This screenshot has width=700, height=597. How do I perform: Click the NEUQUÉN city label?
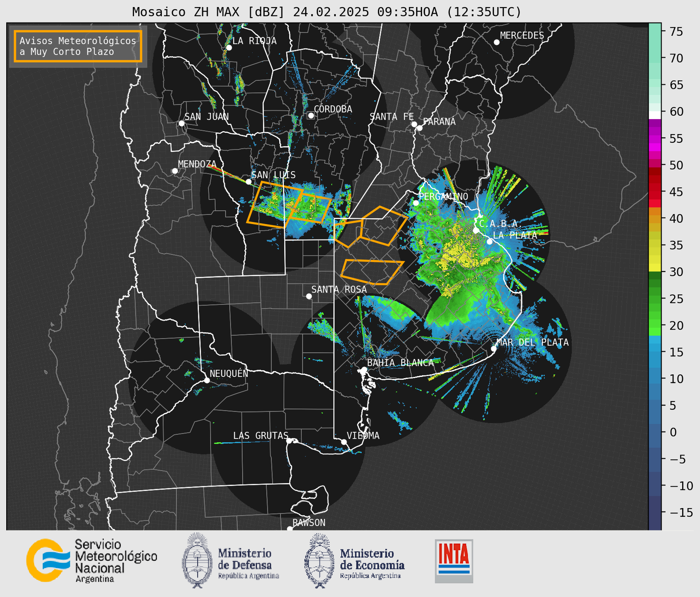pos(229,373)
